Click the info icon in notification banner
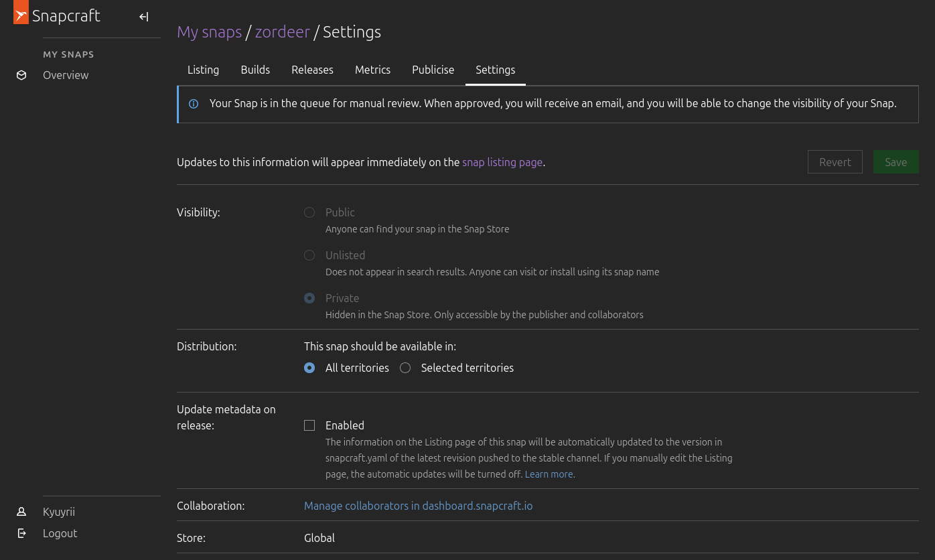This screenshot has width=935, height=560. tap(194, 104)
